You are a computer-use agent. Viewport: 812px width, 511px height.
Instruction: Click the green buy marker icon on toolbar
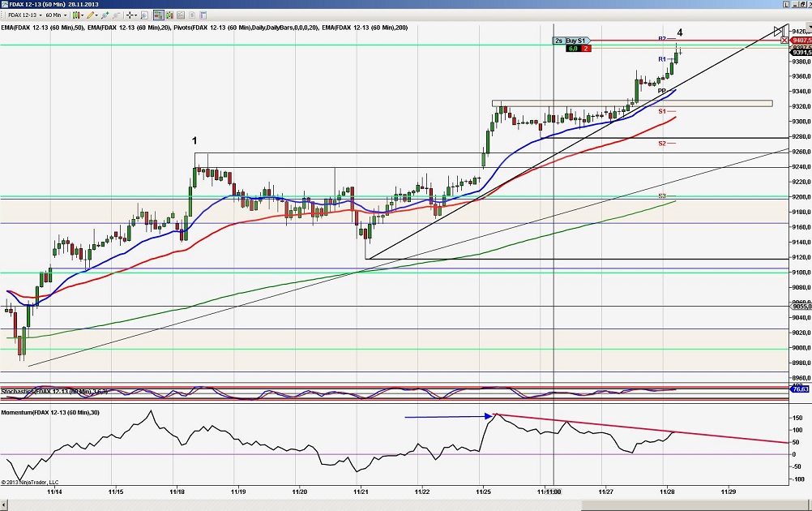pos(169,15)
